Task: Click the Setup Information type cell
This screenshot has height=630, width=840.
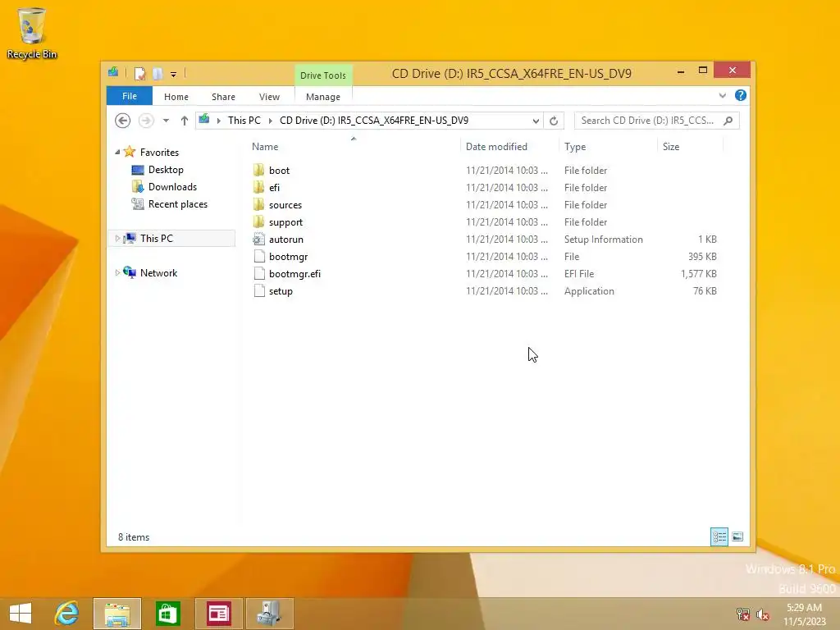Action: [x=603, y=240]
